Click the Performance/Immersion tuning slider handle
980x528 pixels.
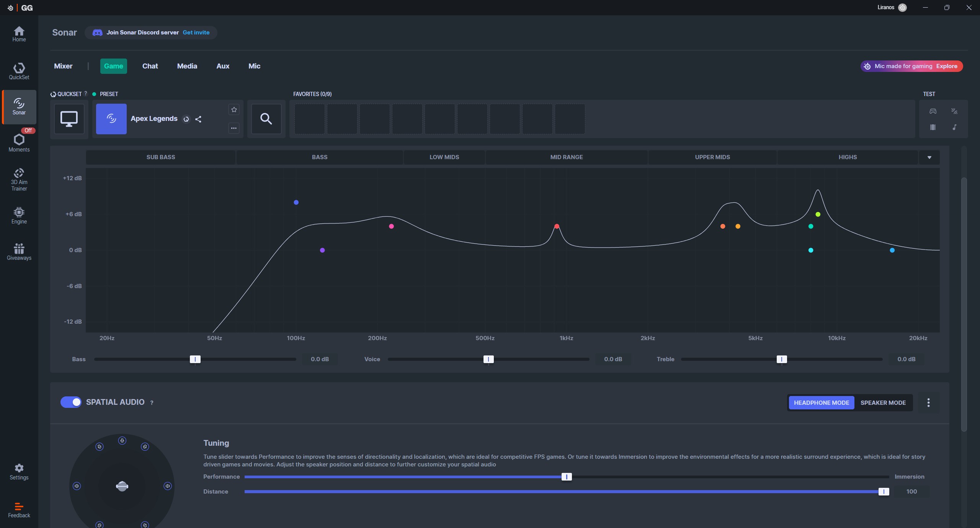pyautogui.click(x=567, y=477)
